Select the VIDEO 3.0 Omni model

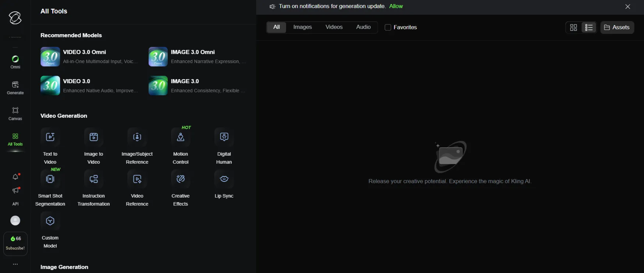[88, 57]
